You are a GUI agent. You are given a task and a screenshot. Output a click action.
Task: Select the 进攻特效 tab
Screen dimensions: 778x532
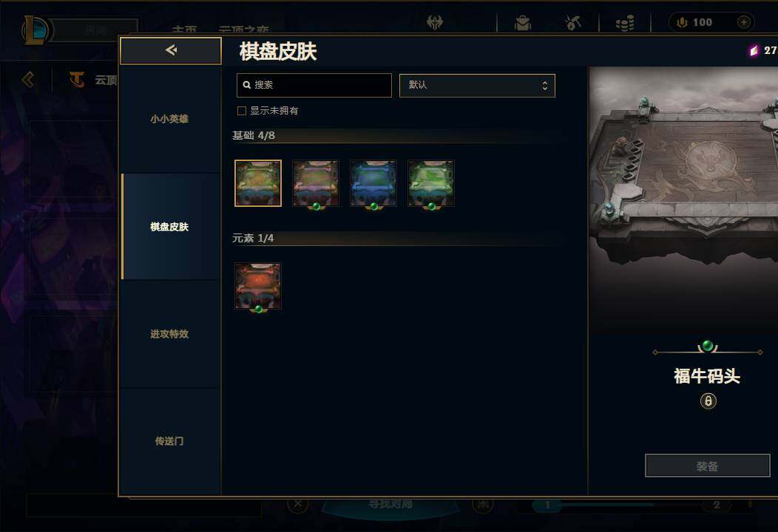171,334
